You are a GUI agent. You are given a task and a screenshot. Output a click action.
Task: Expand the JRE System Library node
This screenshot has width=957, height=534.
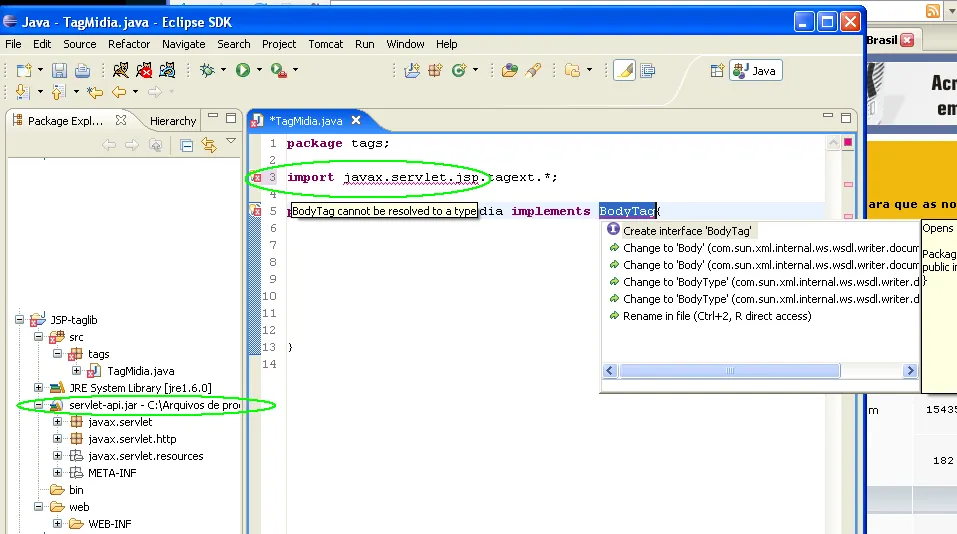point(39,388)
